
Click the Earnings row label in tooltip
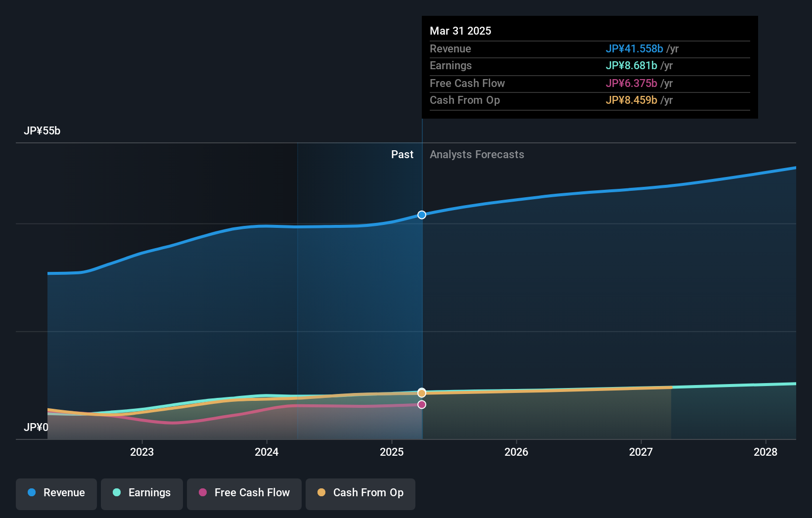tap(451, 65)
